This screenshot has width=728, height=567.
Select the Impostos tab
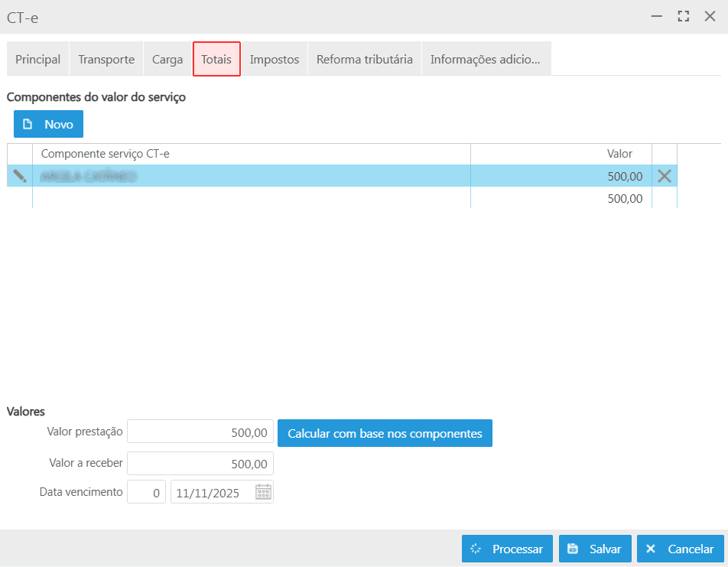click(x=275, y=59)
